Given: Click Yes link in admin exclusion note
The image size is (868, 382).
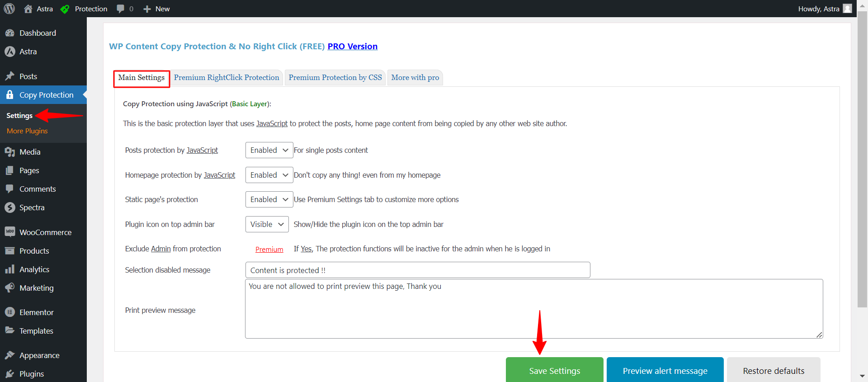Looking at the screenshot, I should tap(306, 249).
